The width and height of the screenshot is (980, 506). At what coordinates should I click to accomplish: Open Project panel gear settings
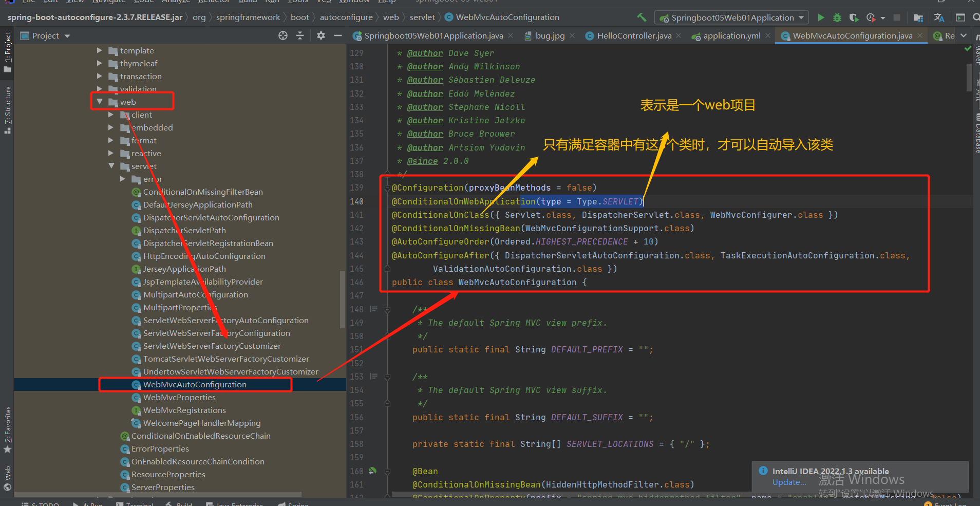(x=321, y=35)
